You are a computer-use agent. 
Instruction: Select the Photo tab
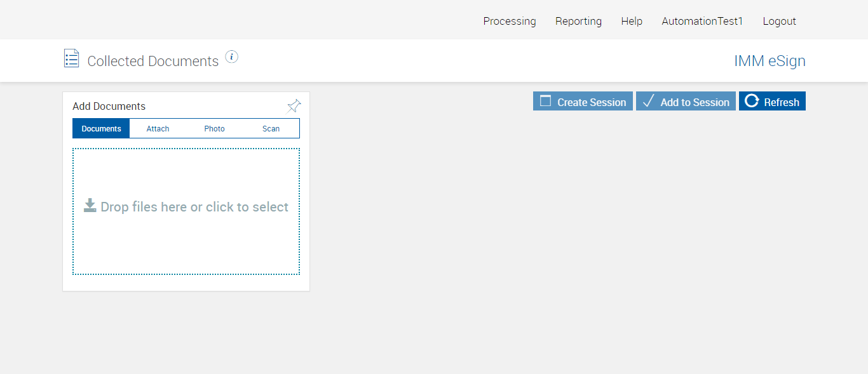(x=214, y=128)
